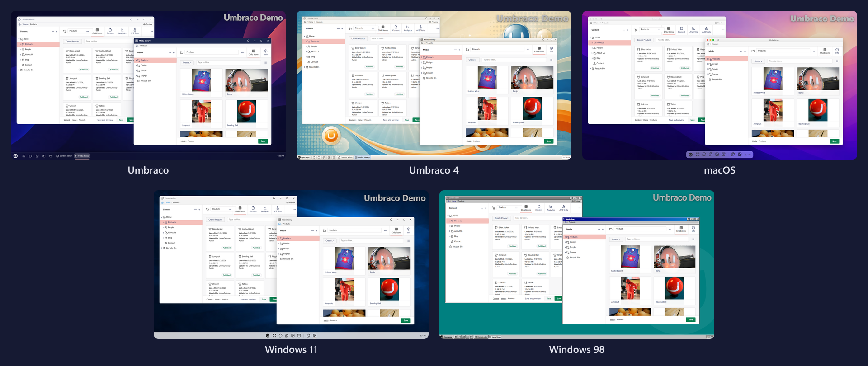
Task: Open Child items tab in Windows 11 preview Content editor
Action: [x=240, y=210]
